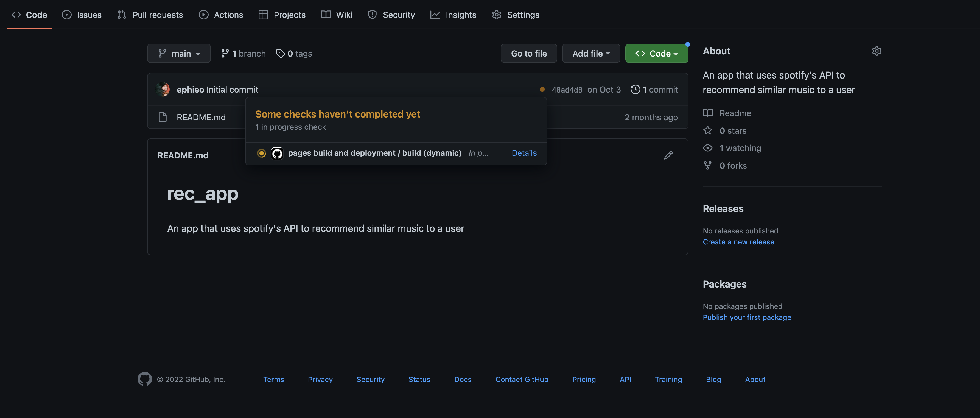Click Create a new release

coord(738,242)
